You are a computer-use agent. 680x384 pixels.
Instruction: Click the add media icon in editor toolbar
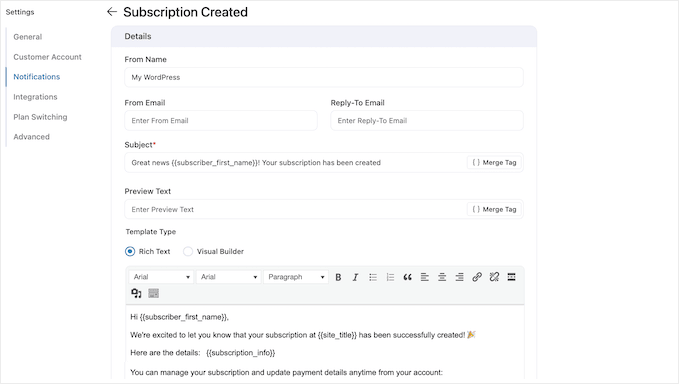(136, 293)
